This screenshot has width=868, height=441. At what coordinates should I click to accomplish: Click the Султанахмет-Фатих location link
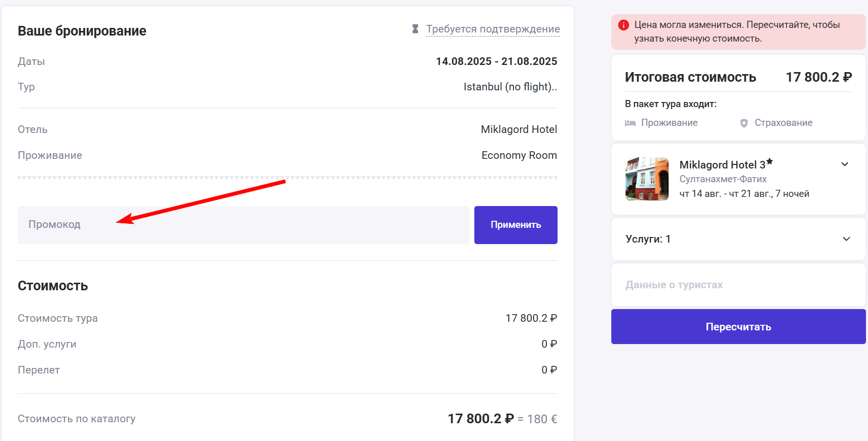723,179
